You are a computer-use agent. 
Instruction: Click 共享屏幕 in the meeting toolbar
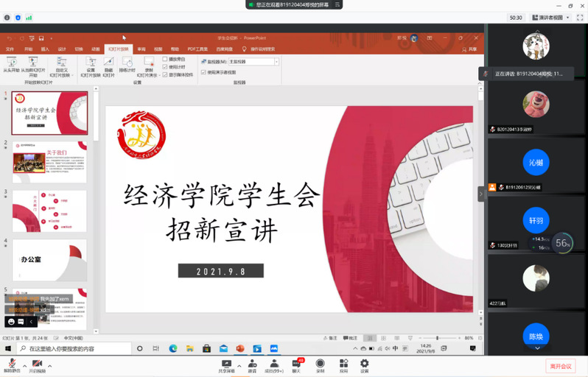227,365
